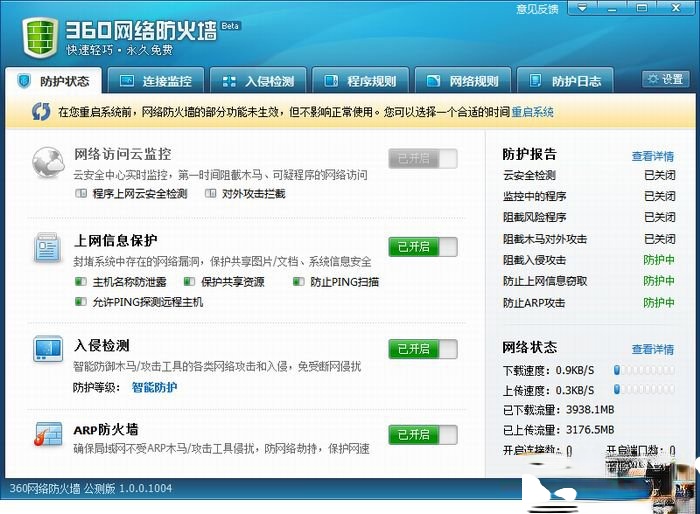Screen dimensions: 700x514
Task: Open the 程序规则 tab
Action: pyautogui.click(x=360, y=81)
